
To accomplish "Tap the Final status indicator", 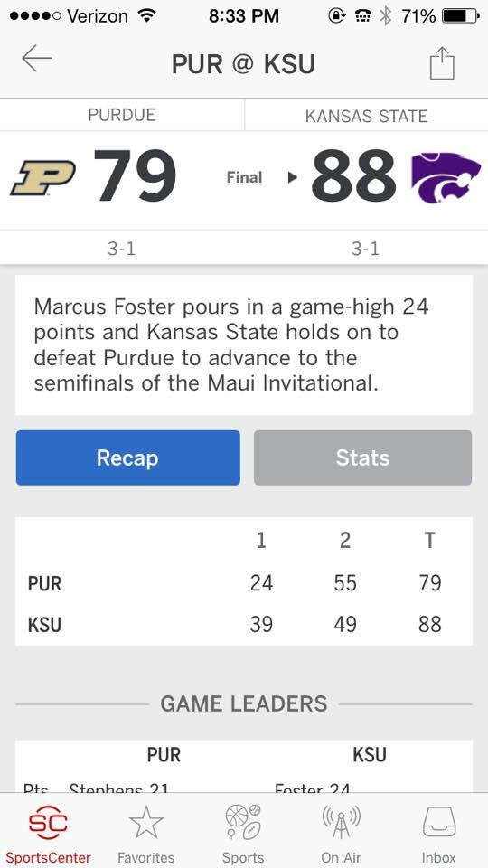I will click(244, 178).
